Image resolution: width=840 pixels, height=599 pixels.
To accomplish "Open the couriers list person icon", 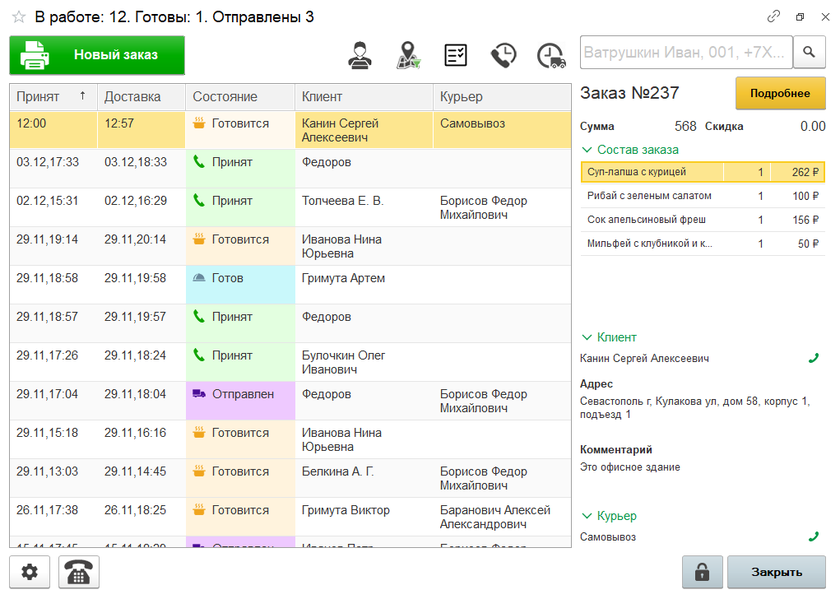I will click(x=359, y=55).
